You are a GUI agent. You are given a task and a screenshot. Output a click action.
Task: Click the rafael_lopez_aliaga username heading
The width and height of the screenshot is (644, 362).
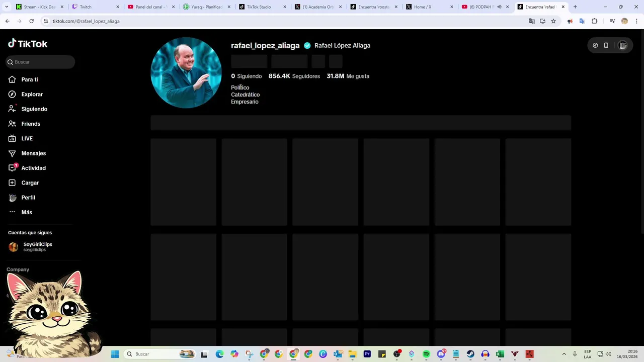pyautogui.click(x=265, y=45)
